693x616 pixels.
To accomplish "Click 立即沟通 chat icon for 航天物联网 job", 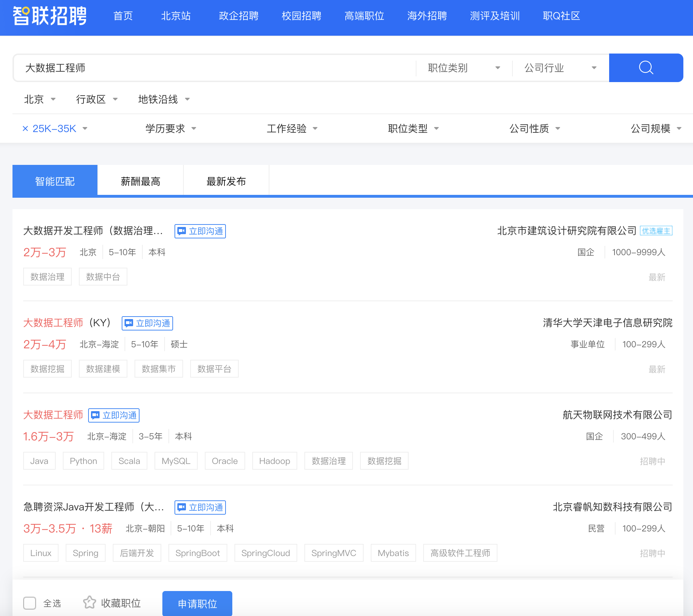I will click(96, 415).
